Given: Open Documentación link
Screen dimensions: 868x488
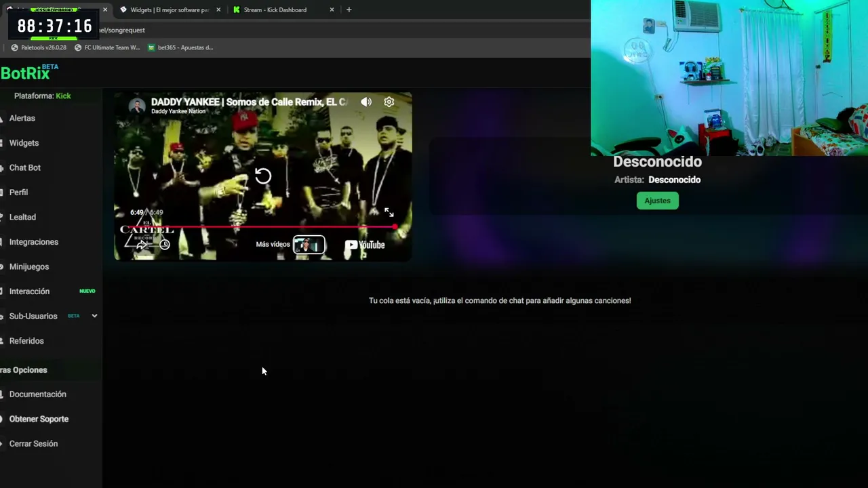Looking at the screenshot, I should pos(37,394).
